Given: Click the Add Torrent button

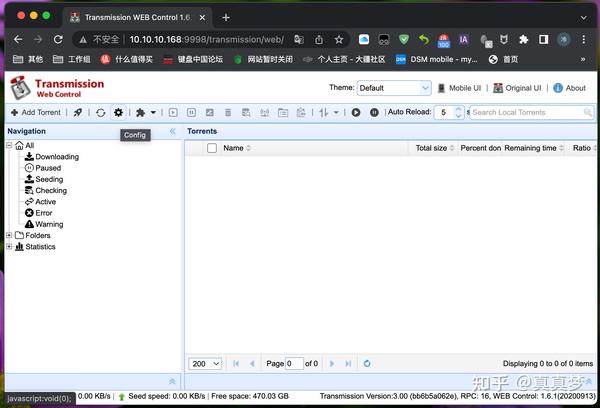Looking at the screenshot, I should point(36,112).
